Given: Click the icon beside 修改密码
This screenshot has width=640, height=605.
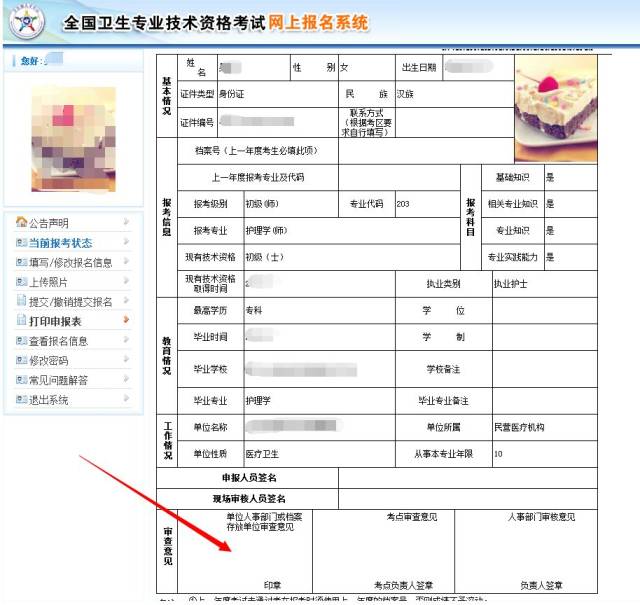Looking at the screenshot, I should [21, 360].
